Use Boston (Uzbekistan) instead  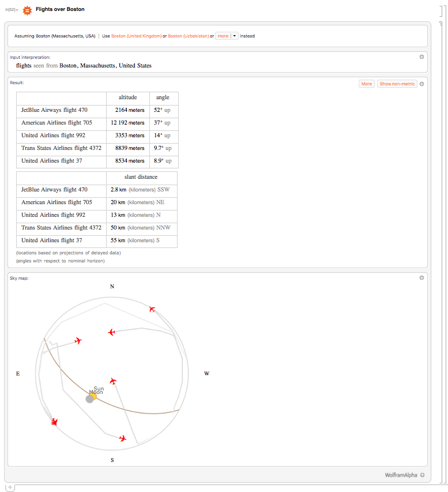tap(188, 36)
